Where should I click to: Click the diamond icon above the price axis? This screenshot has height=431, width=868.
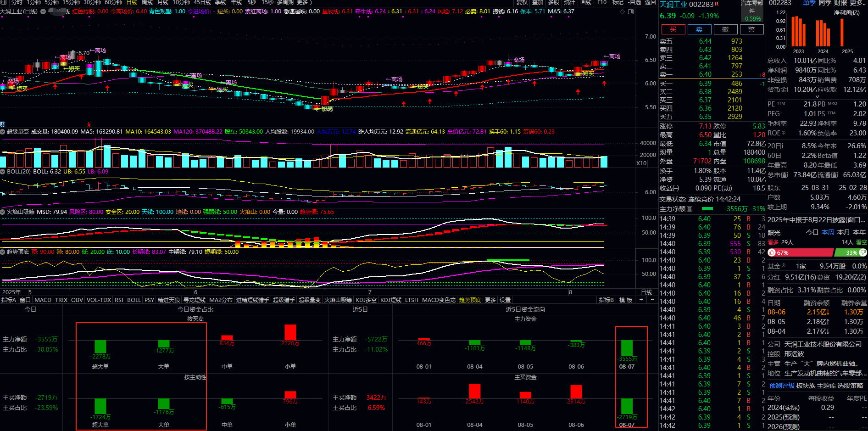(x=623, y=11)
